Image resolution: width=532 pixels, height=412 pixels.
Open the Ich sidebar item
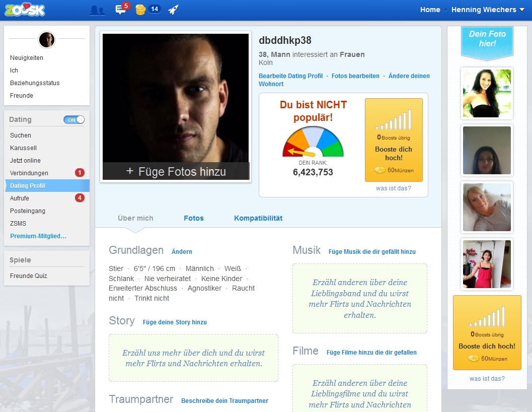(14, 71)
